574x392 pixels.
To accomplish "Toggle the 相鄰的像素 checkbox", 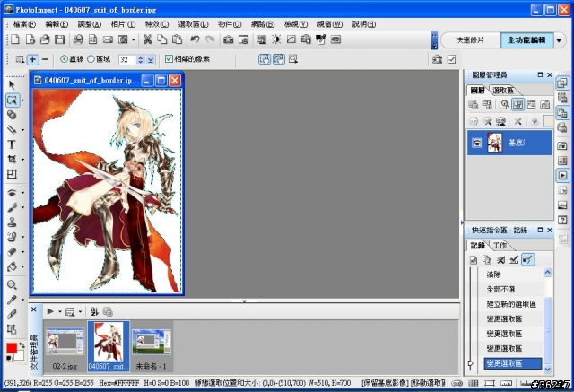I will coord(169,59).
